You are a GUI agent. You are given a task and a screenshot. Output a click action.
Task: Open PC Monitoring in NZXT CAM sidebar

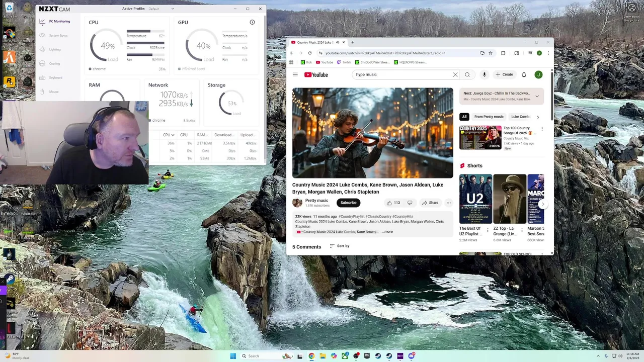55,22
